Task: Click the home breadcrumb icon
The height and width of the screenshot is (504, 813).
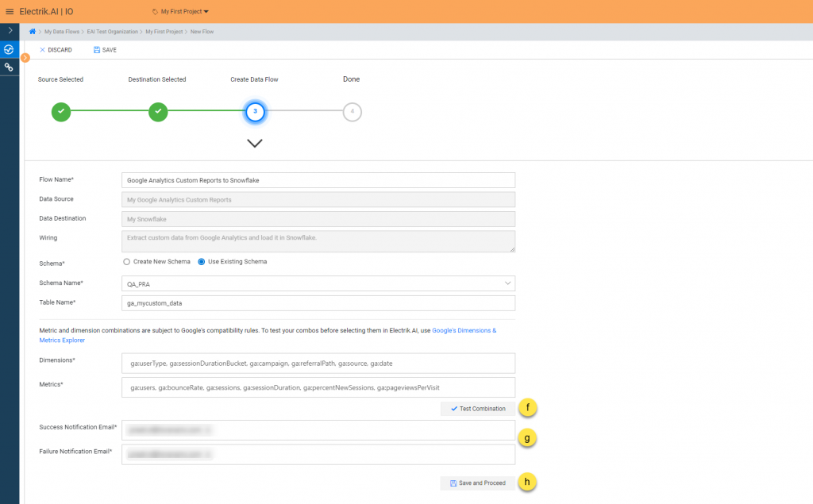Action: 33,32
